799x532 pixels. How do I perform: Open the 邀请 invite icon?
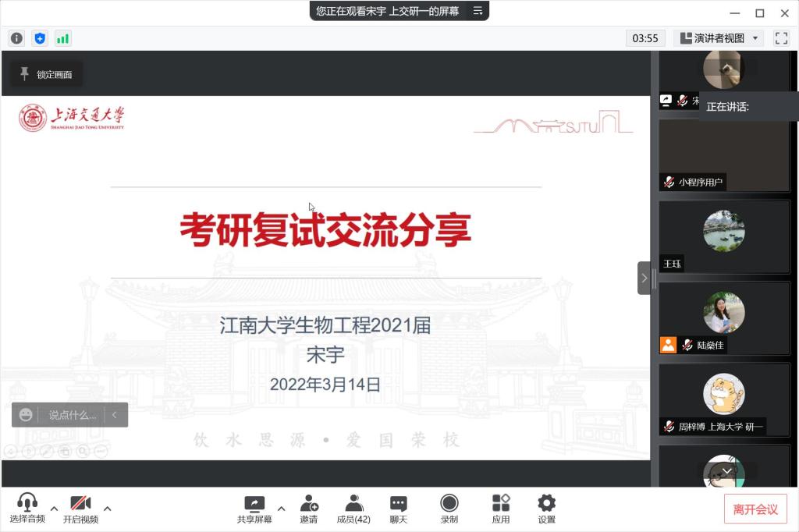click(309, 509)
